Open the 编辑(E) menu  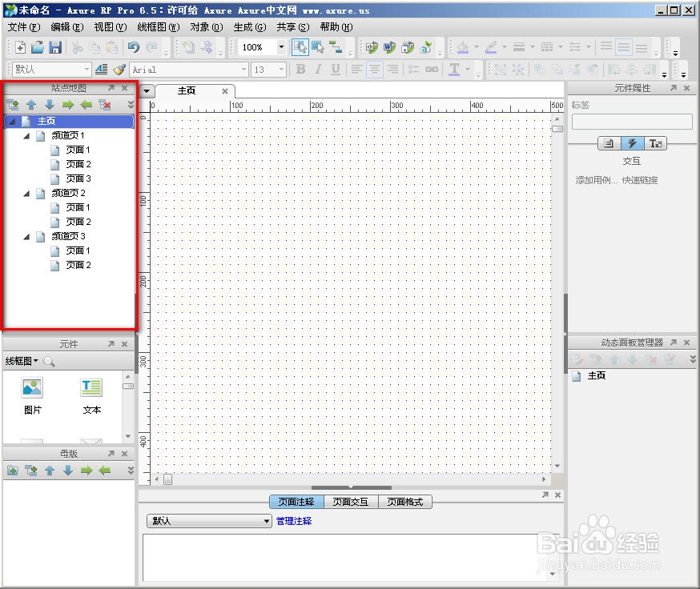point(67,27)
